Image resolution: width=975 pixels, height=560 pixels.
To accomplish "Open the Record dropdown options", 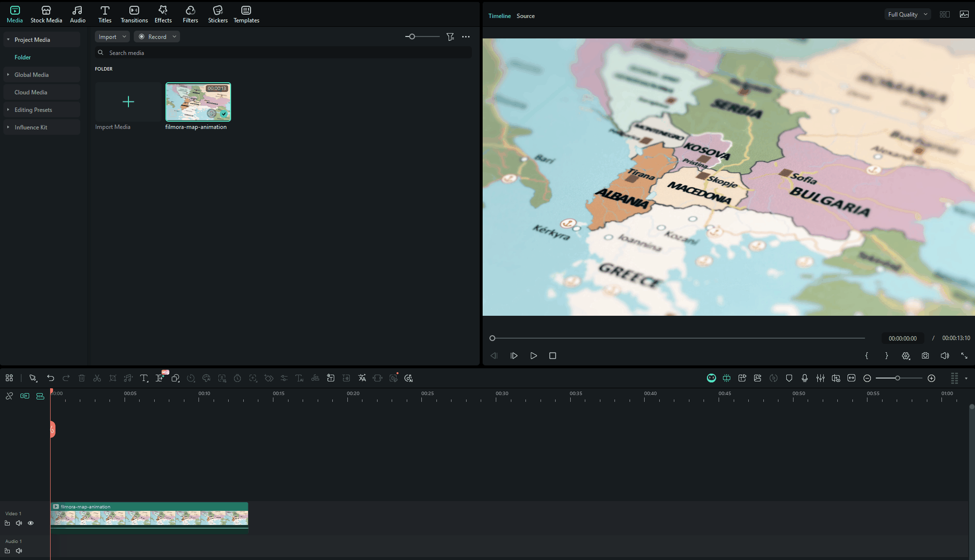I will [x=174, y=36].
